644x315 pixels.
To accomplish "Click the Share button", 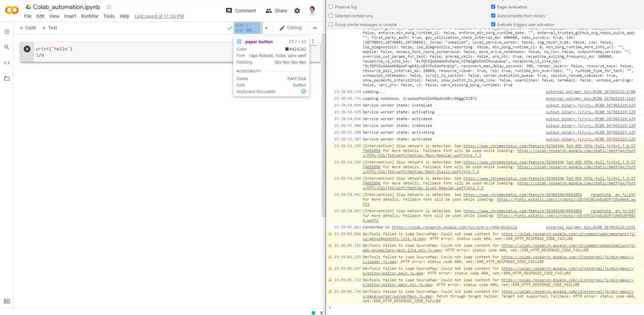I will coord(276,11).
